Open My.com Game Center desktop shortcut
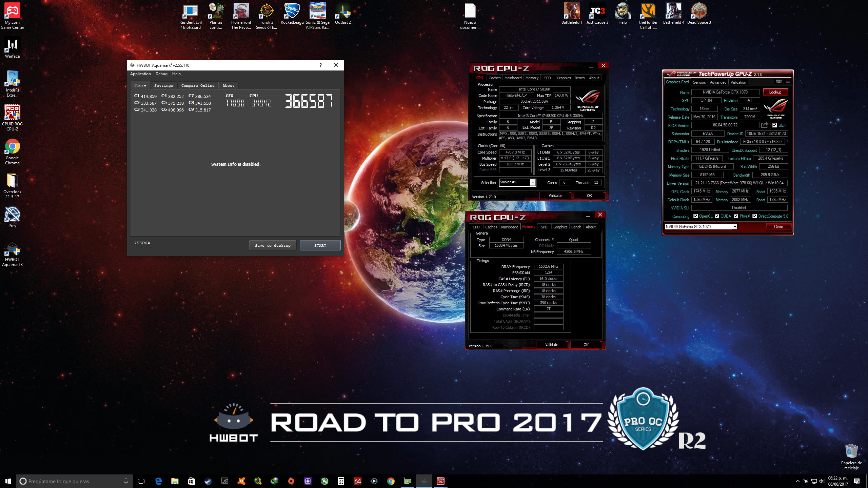This screenshot has width=868, height=488. (x=12, y=16)
